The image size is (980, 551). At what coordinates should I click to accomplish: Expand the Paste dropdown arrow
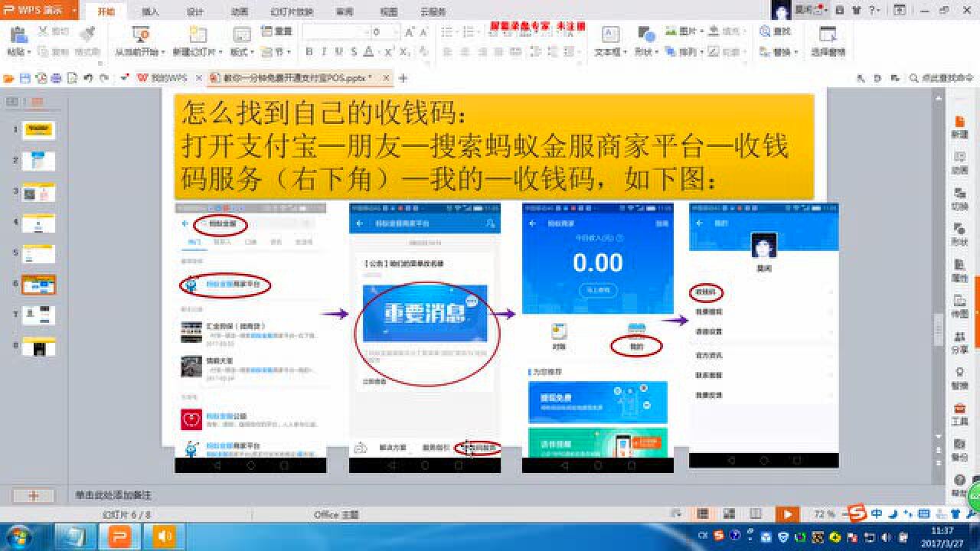pyautogui.click(x=28, y=52)
